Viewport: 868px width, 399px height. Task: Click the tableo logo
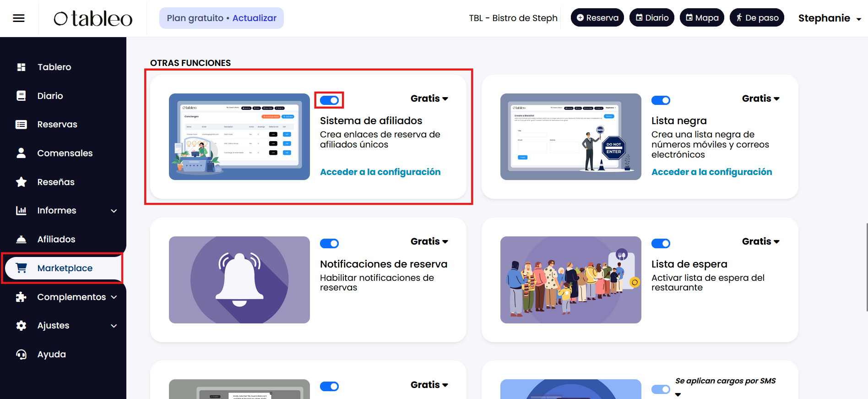93,18
